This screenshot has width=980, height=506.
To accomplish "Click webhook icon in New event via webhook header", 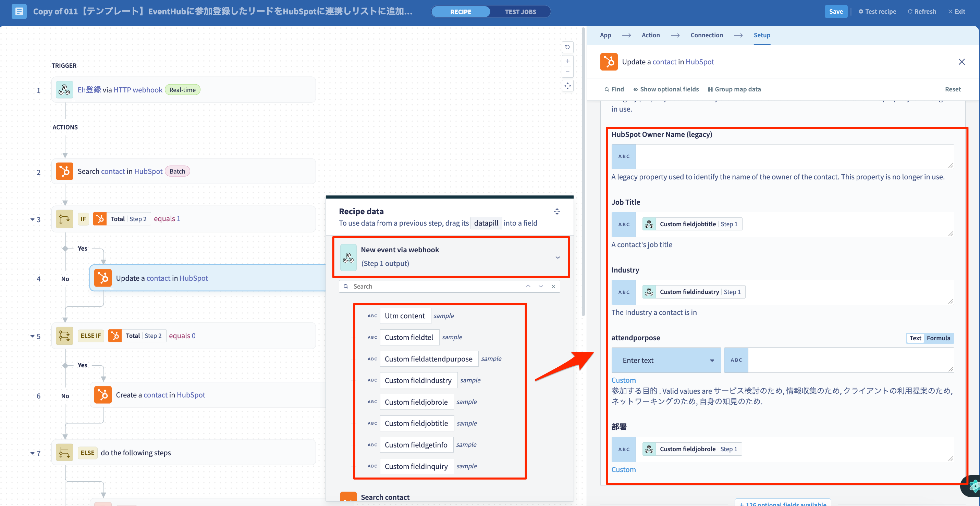I will 348,257.
